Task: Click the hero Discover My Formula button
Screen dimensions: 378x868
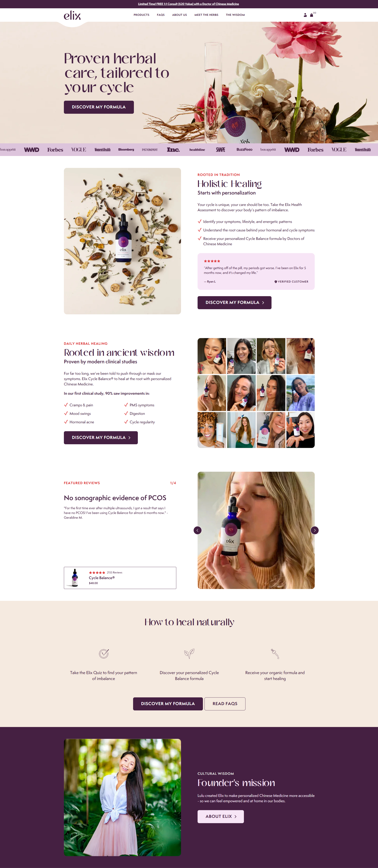Action: [99, 107]
